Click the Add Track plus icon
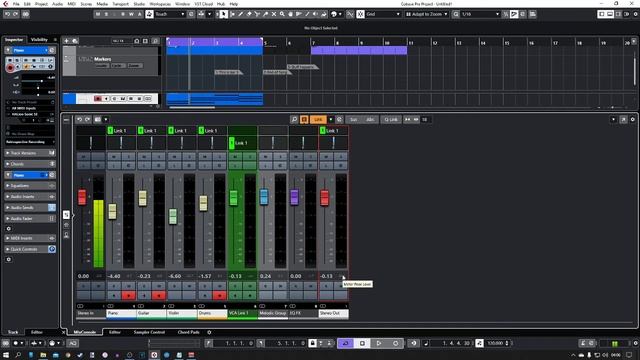 (x=66, y=41)
